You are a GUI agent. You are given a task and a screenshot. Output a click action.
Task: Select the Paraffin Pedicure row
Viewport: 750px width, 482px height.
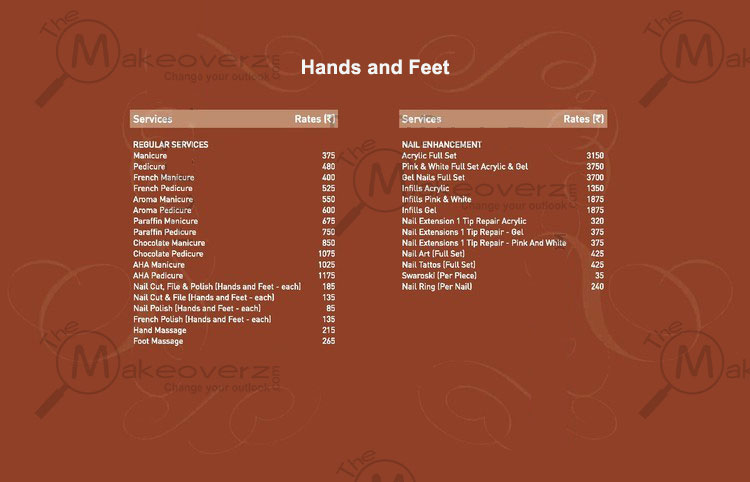point(164,232)
